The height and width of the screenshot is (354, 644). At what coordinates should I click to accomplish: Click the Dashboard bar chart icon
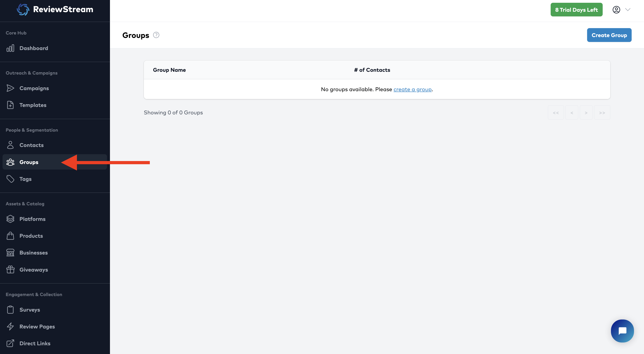pos(10,48)
